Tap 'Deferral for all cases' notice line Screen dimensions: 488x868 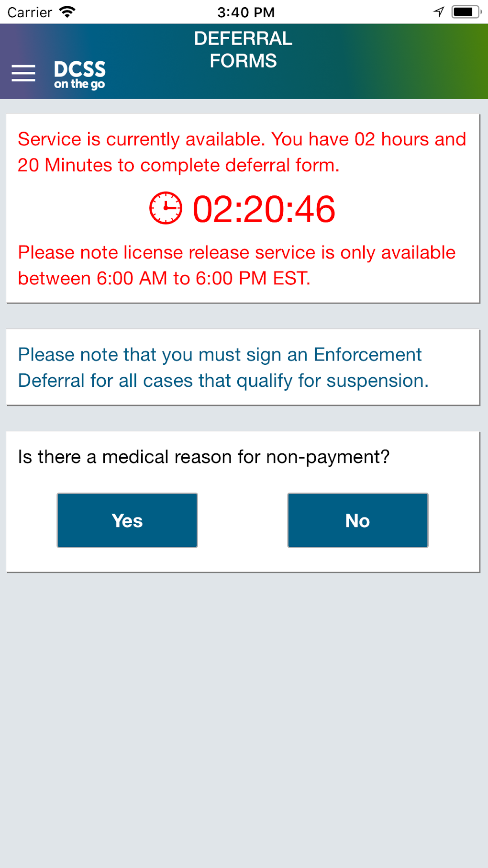pyautogui.click(x=223, y=381)
